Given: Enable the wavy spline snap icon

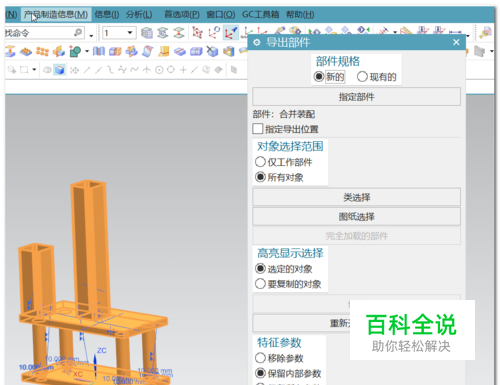Looking at the screenshot, I should (x=134, y=70).
